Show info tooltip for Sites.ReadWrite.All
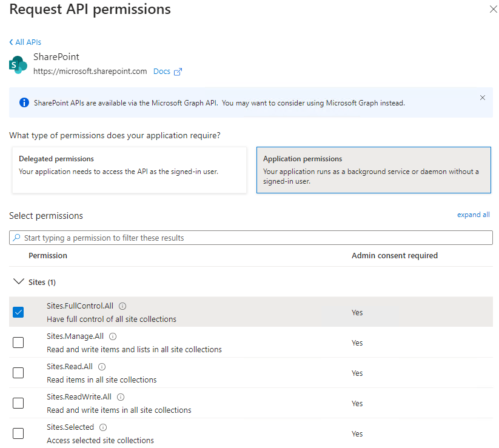499x448 pixels. (121, 397)
